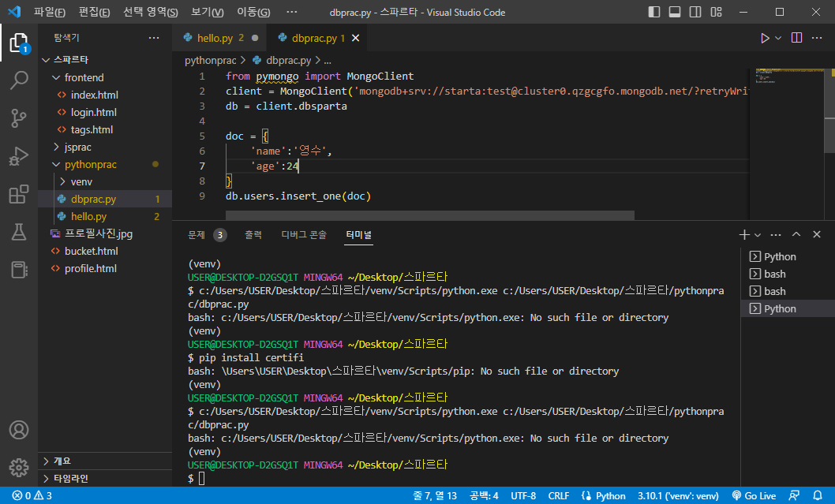Expand the 타임라인 timeline section
The height and width of the screenshot is (504, 835).
coord(105,478)
